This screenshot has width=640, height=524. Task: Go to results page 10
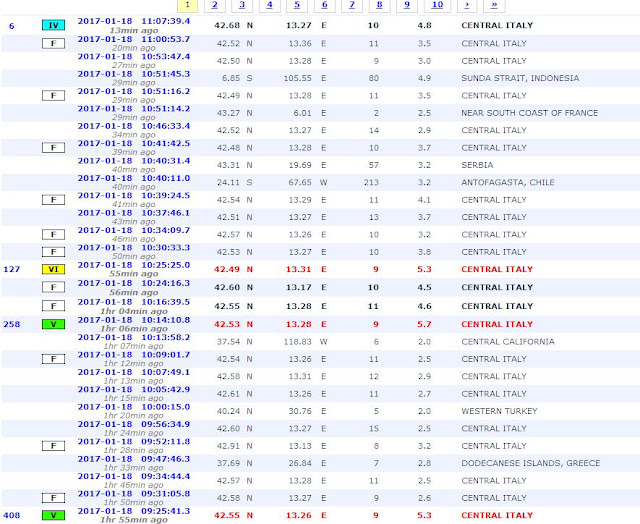[x=437, y=5]
